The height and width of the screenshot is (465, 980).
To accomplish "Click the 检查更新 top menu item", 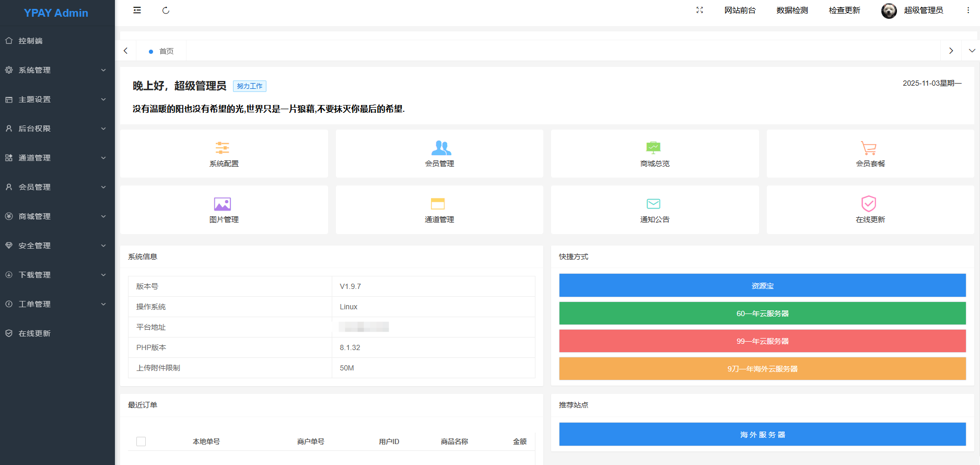I will tap(844, 10).
